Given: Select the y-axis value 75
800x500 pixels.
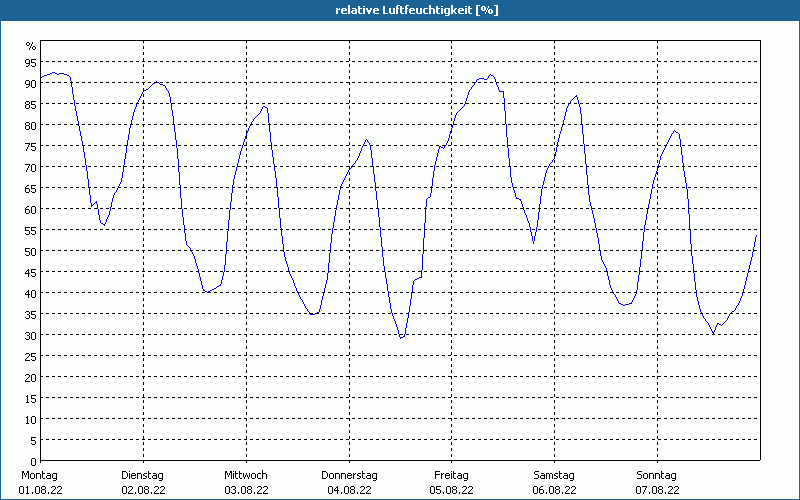Looking at the screenshot, I should (31, 146).
